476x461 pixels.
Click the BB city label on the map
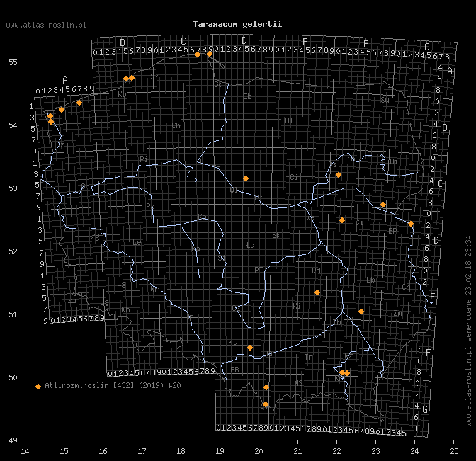tap(234, 370)
